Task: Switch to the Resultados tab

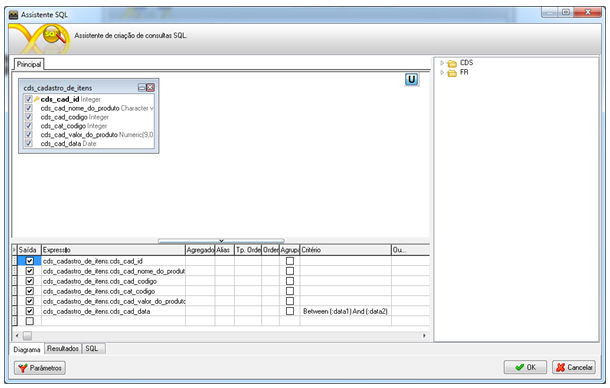Action: pyautogui.click(x=63, y=349)
